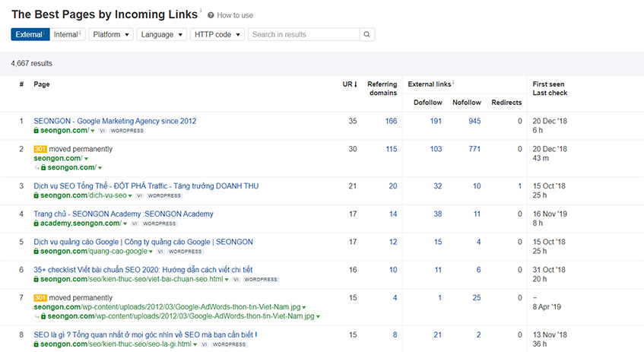The image size is (644, 352).
Task: Click nofollow value 771
Action: (474, 149)
